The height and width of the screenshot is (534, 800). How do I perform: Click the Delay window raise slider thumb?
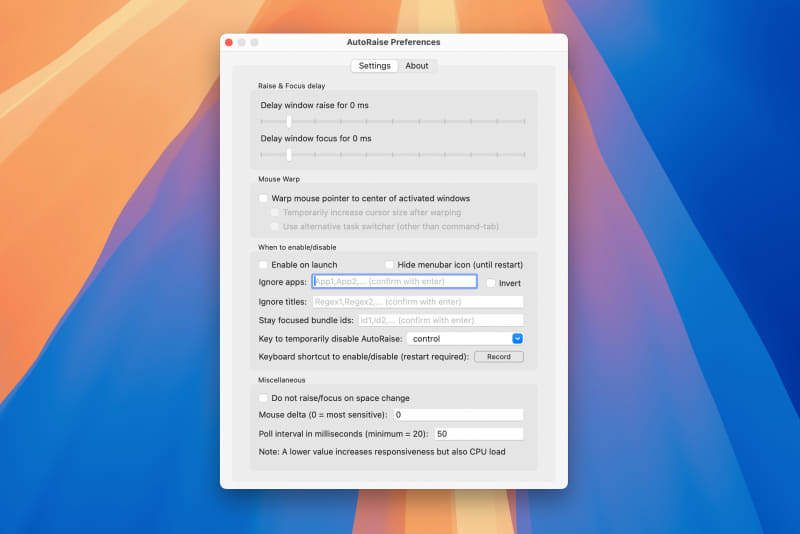pos(289,121)
